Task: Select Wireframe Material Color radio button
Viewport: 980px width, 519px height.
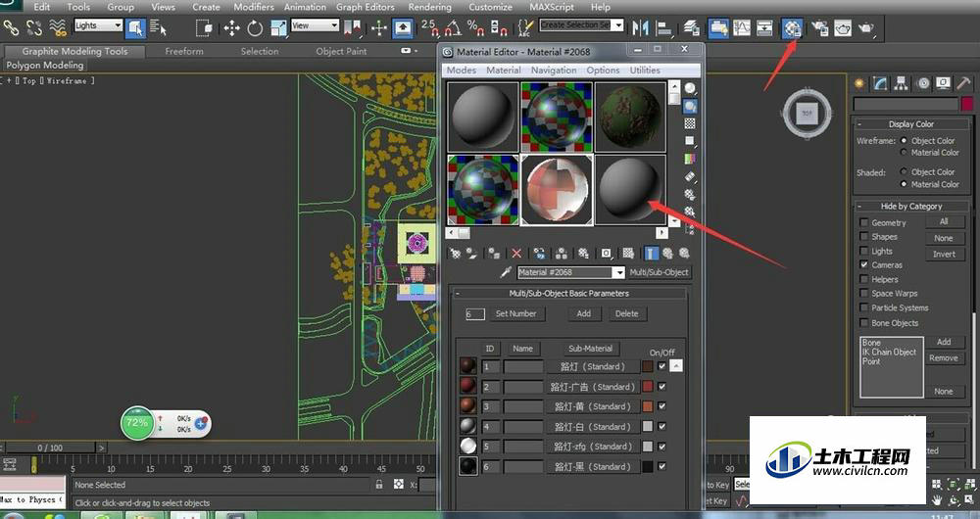Action: tap(904, 153)
